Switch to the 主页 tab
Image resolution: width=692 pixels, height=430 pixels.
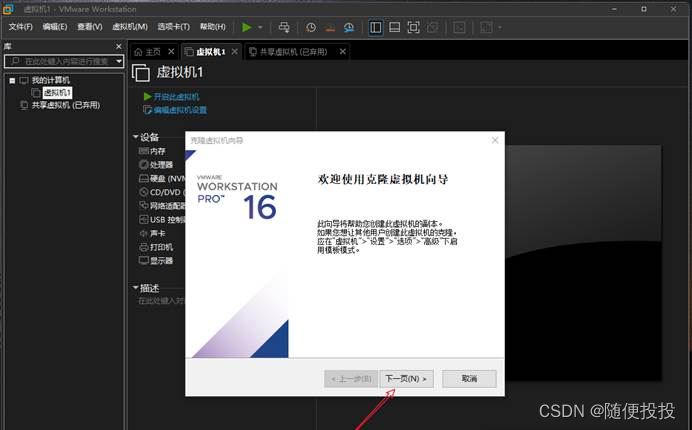[x=153, y=52]
